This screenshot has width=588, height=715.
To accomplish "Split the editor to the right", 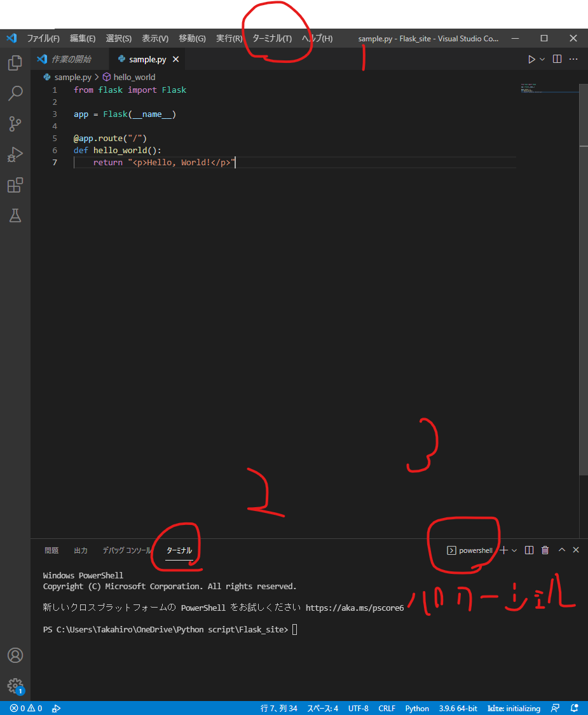I will click(557, 59).
